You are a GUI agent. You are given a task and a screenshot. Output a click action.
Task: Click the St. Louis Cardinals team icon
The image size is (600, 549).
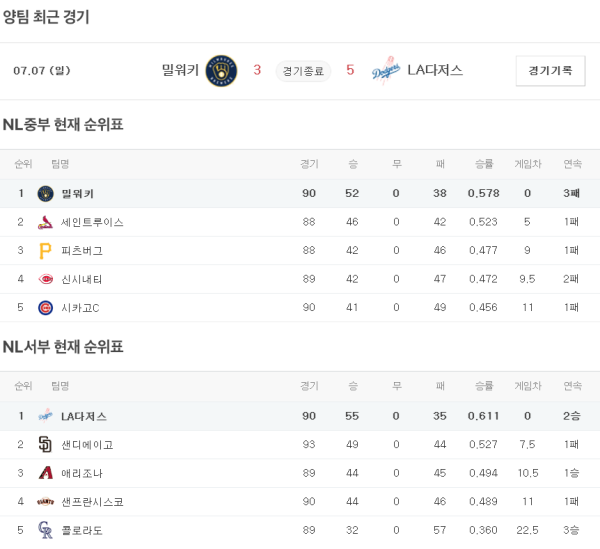pos(45,222)
